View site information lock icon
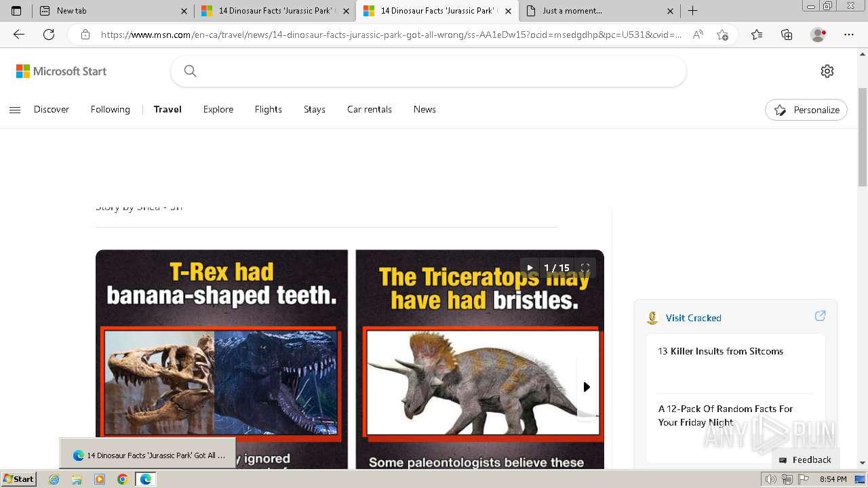The width and height of the screenshot is (868, 488). click(x=85, y=35)
